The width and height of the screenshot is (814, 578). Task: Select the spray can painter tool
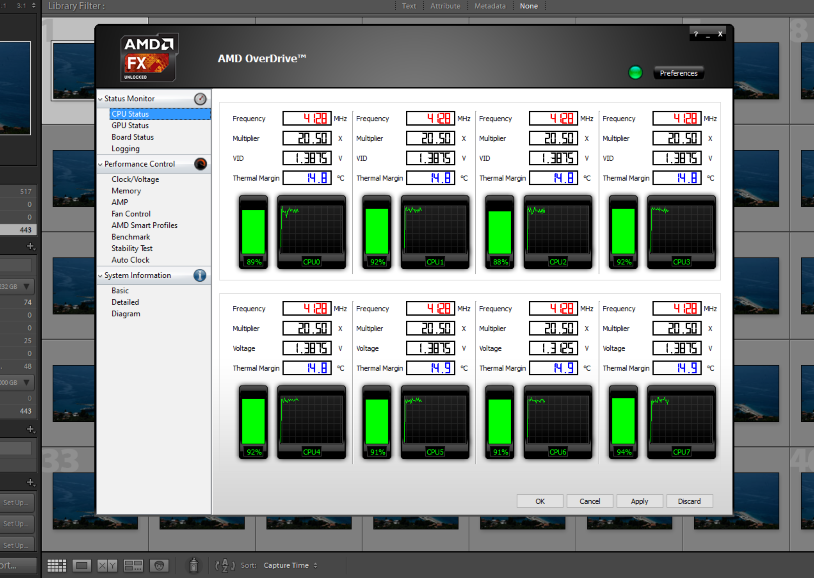click(194, 566)
